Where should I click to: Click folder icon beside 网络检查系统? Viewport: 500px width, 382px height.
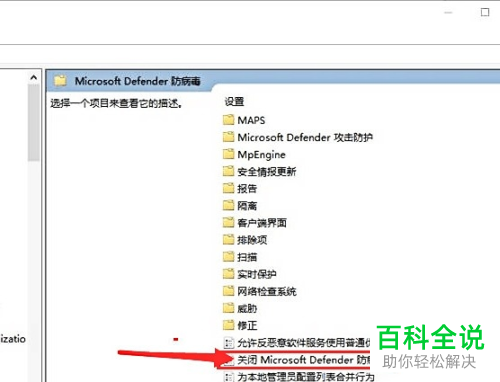click(x=228, y=291)
